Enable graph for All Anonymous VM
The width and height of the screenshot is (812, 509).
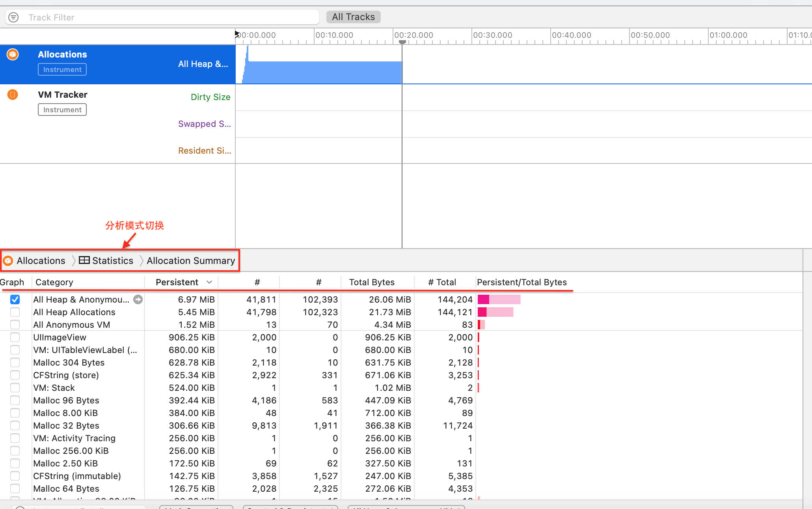pos(15,325)
